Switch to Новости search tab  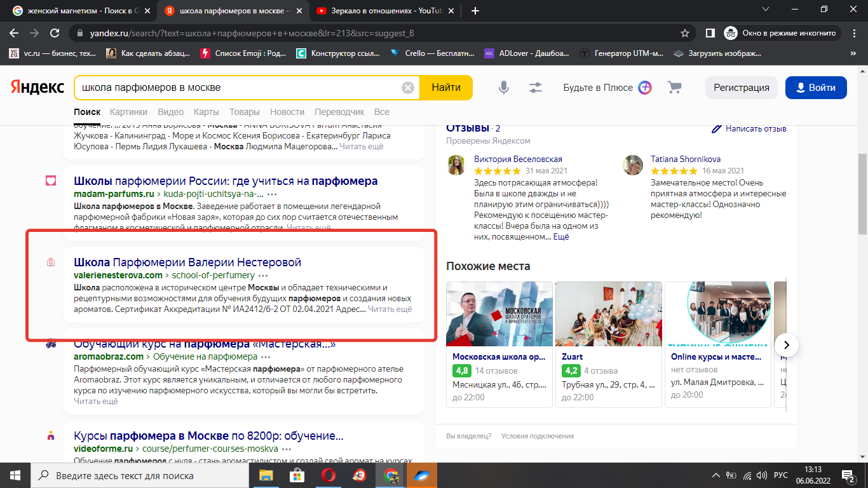pos(287,112)
